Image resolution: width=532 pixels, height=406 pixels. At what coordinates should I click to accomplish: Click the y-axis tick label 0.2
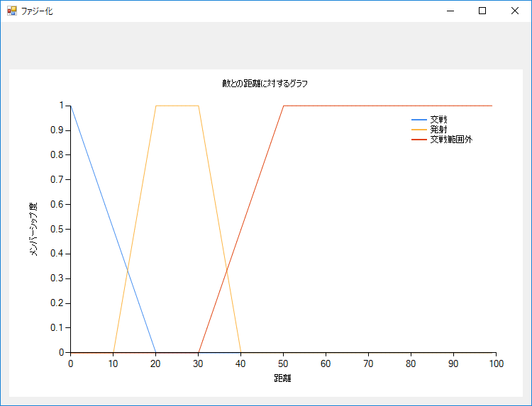click(x=57, y=303)
